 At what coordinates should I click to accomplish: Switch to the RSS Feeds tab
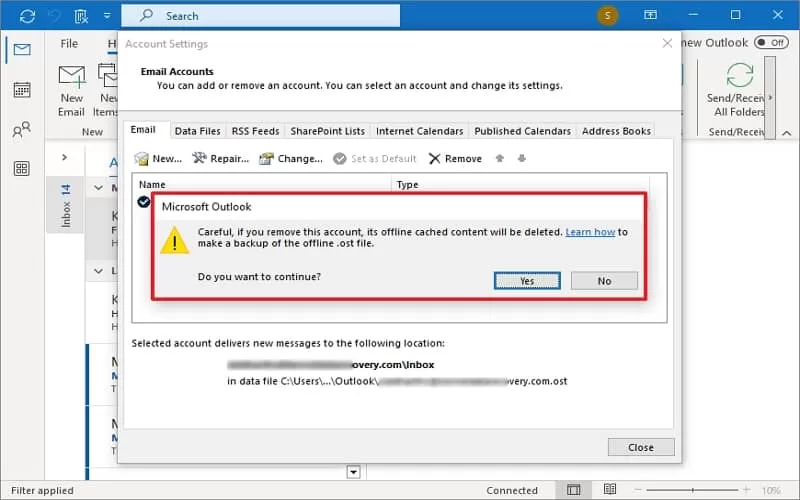point(255,131)
